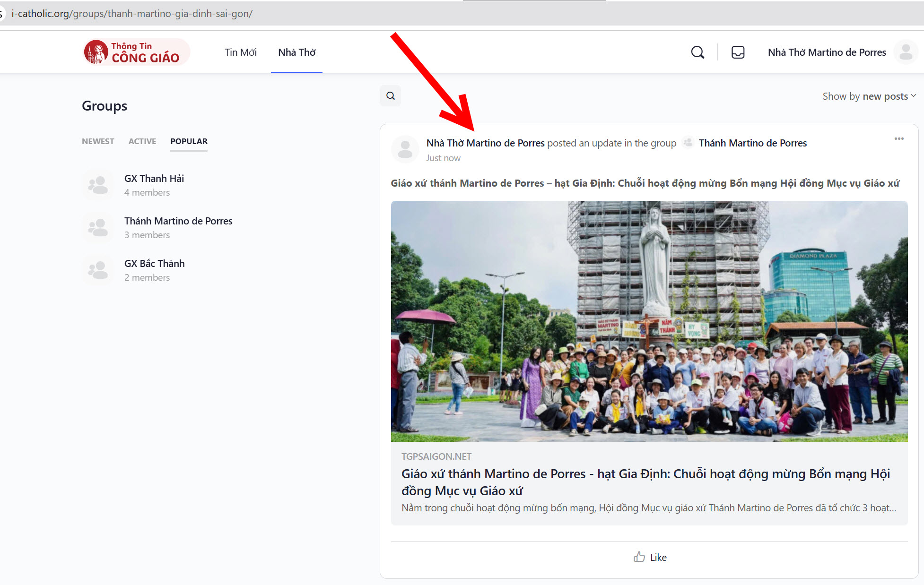Click GX Thanh Hải group avatar
Screen dimensions: 924x585
tap(98, 185)
